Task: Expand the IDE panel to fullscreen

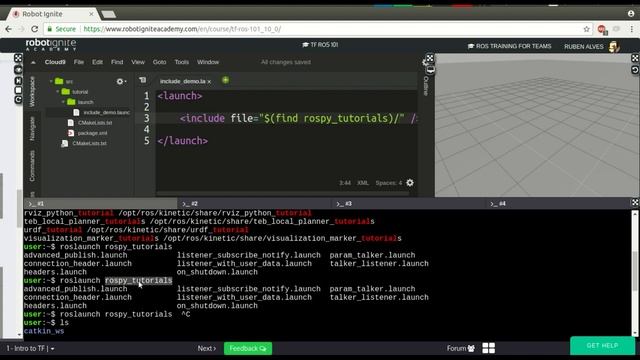Action: point(430,58)
